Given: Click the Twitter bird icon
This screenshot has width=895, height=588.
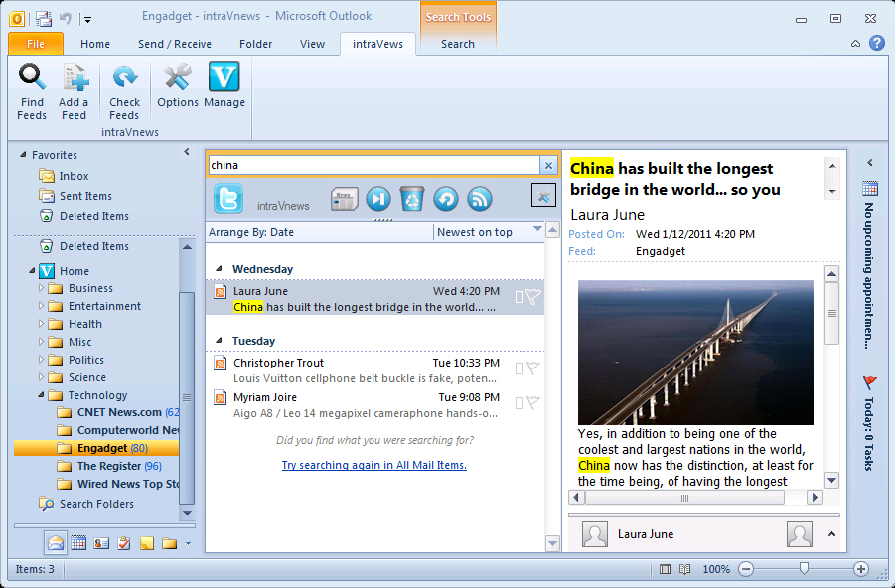Looking at the screenshot, I should point(228,199).
